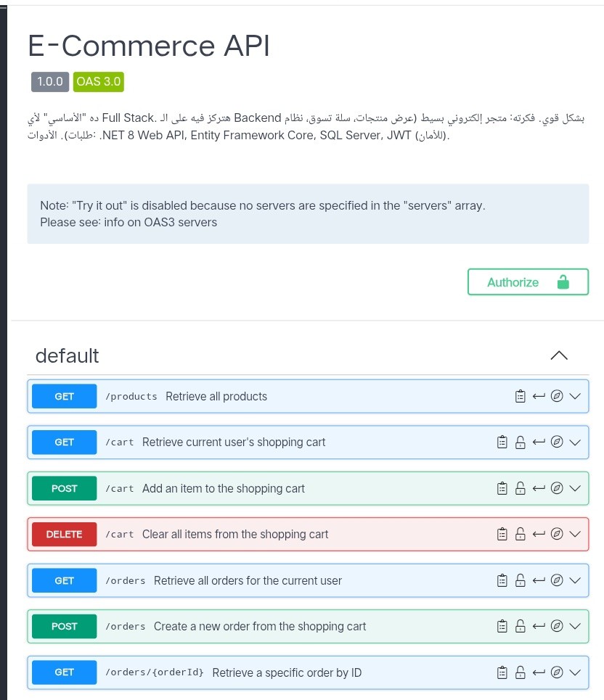The height and width of the screenshot is (700, 604).
Task: Click the /products endpoint path
Action: [x=131, y=396]
